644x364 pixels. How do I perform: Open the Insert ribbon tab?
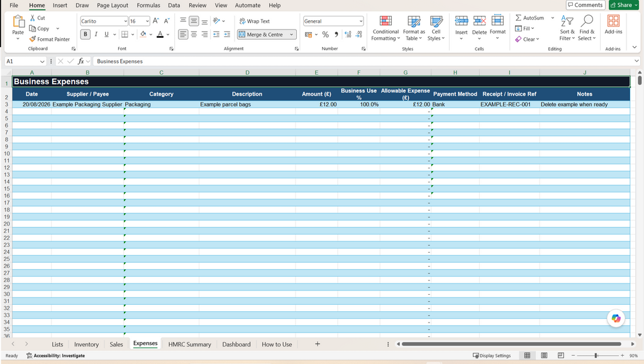coord(60,5)
